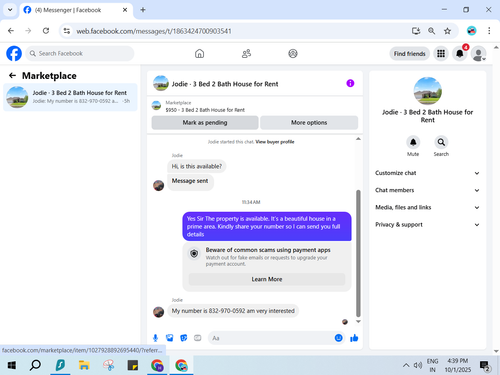Open More options for the listing

point(309,123)
